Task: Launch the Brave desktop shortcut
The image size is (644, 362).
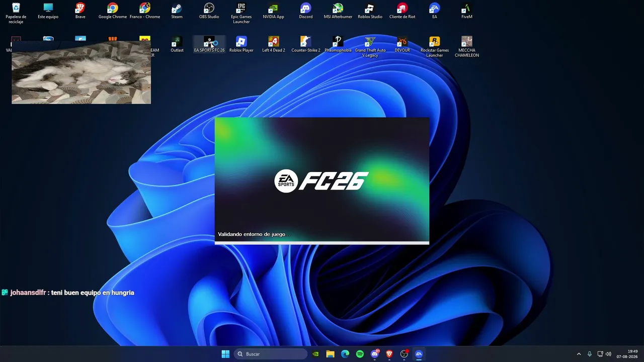Action: 80,11
